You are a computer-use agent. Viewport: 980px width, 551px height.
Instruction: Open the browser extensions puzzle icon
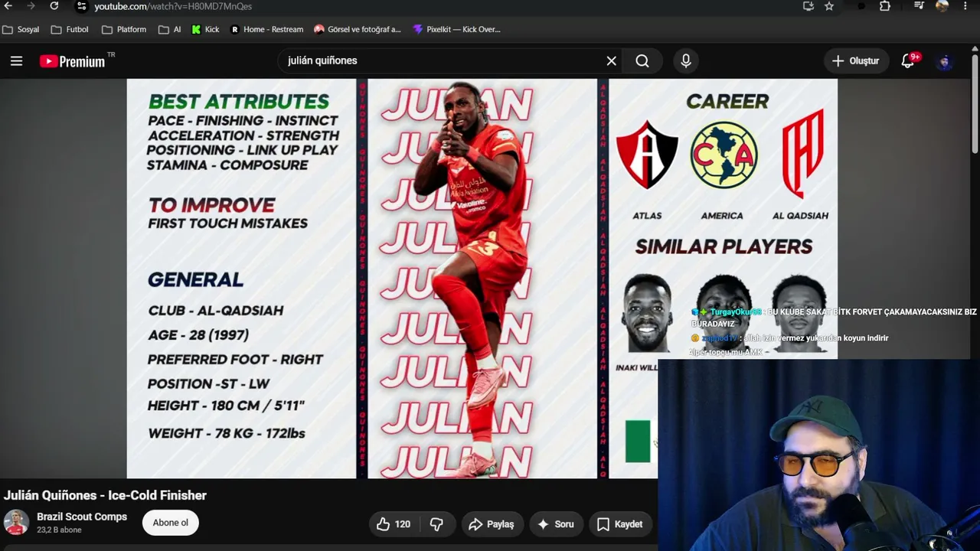click(885, 6)
